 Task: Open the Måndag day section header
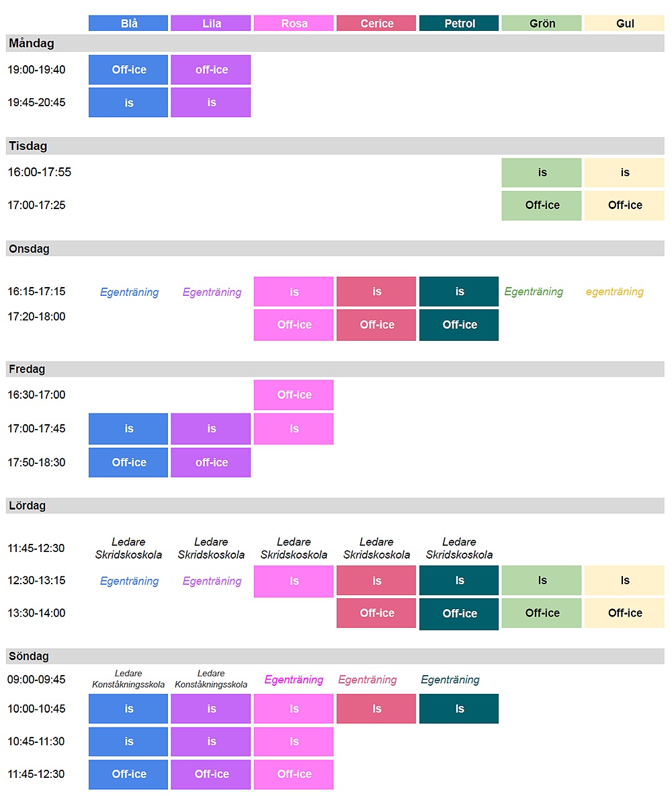[x=335, y=44]
